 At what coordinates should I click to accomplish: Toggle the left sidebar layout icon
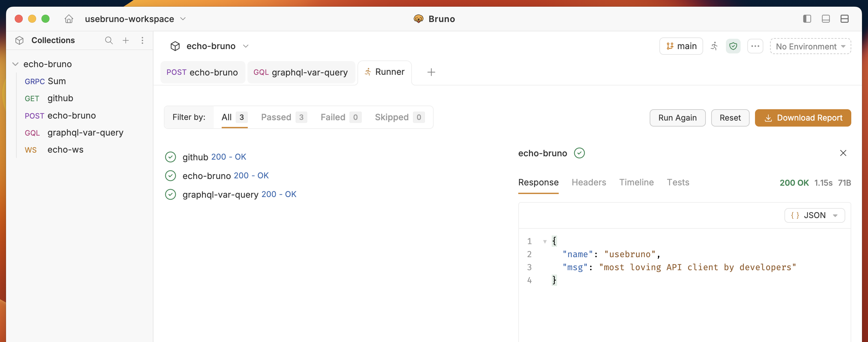[x=807, y=19]
